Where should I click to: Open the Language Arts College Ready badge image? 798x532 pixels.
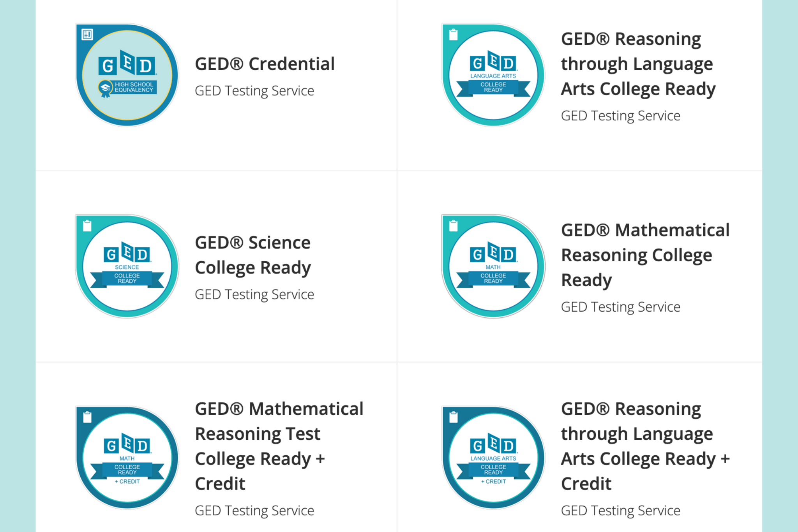click(x=493, y=75)
